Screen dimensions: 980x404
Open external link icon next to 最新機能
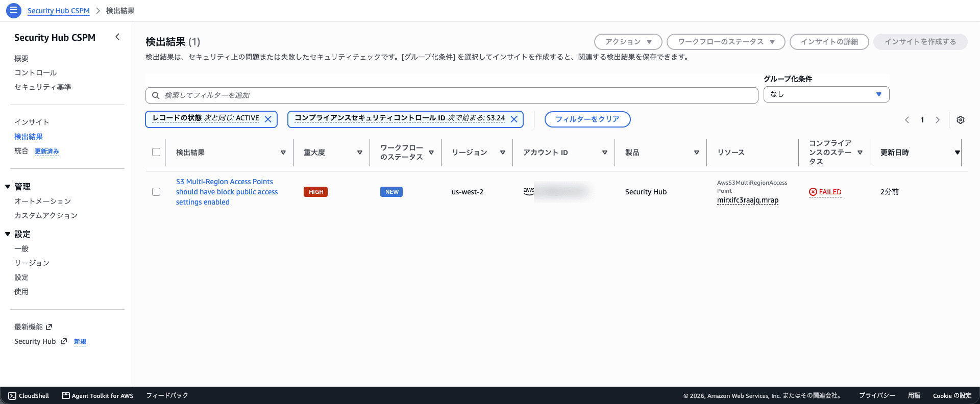(x=49, y=327)
